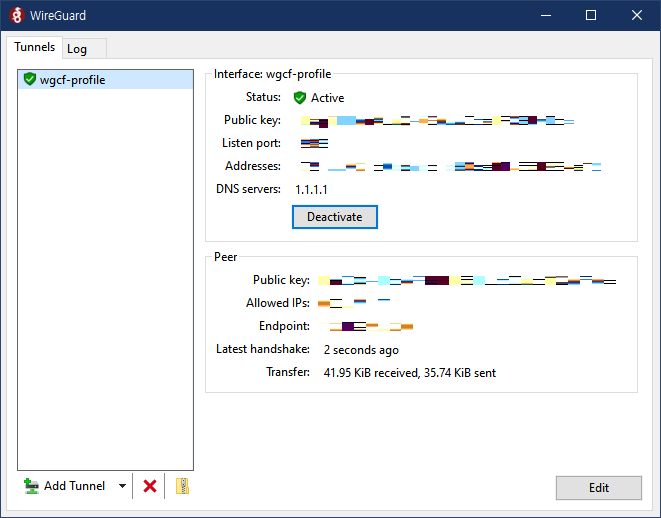This screenshot has height=518, width=661.
Task: Maximize the WireGuard window
Action: click(591, 16)
